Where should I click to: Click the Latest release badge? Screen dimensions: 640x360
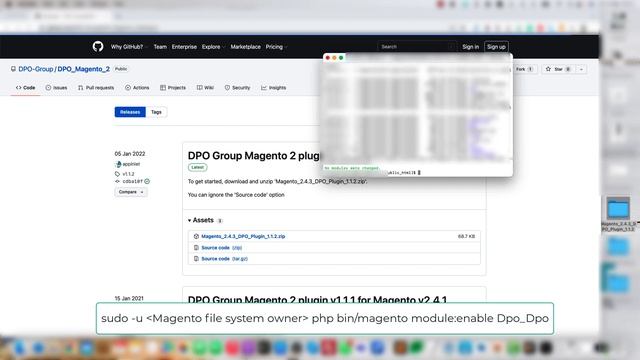tap(197, 167)
